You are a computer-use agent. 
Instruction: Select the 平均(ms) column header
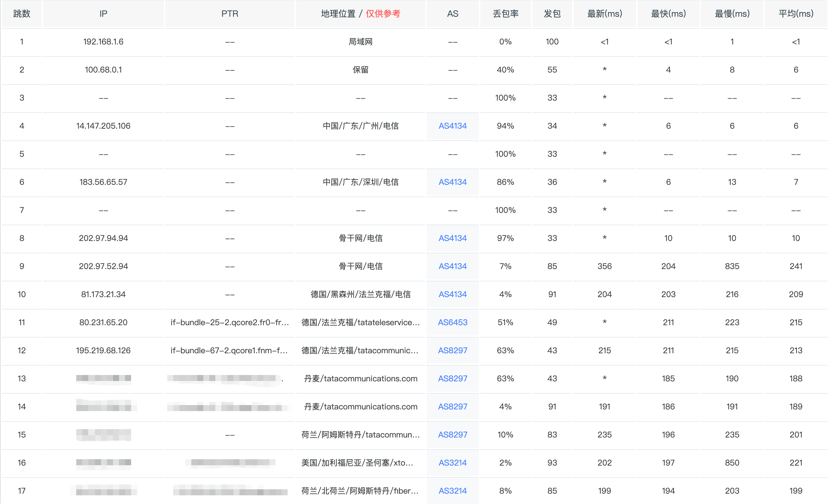pos(796,14)
